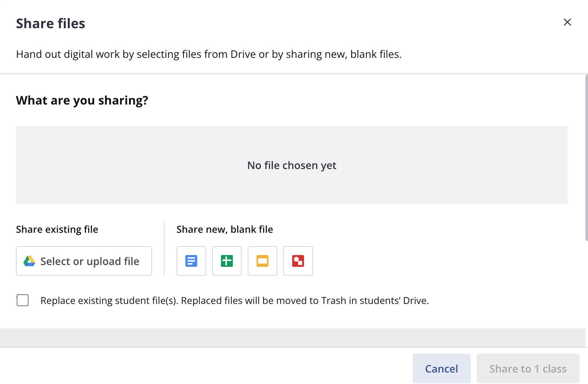The width and height of the screenshot is (588, 384).
Task: Click the Share new, blank file label
Action: pos(225,229)
